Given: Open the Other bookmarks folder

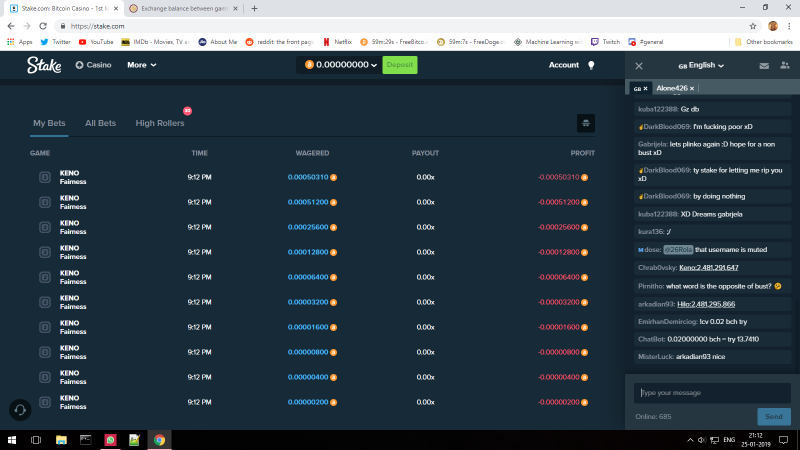Looking at the screenshot, I should (x=764, y=42).
